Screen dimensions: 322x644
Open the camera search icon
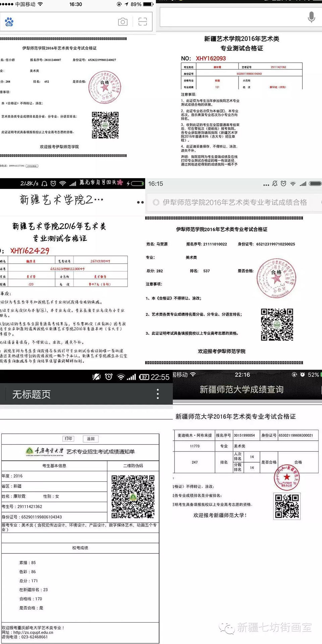click(x=123, y=22)
